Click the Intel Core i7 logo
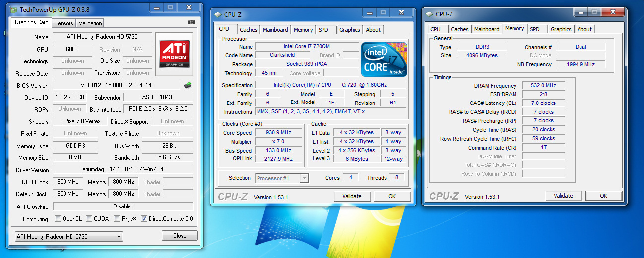This screenshot has width=644, height=258. coord(384,59)
